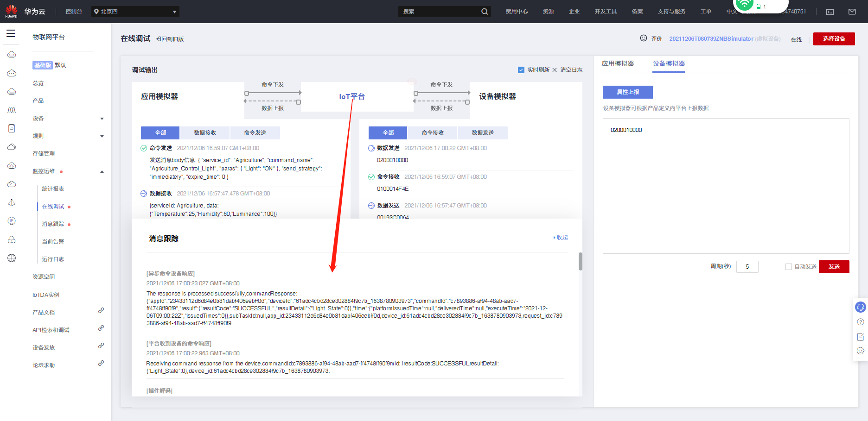Click the wave-peaks icon in the left rail
This screenshot has height=421, width=868.
coord(12,110)
